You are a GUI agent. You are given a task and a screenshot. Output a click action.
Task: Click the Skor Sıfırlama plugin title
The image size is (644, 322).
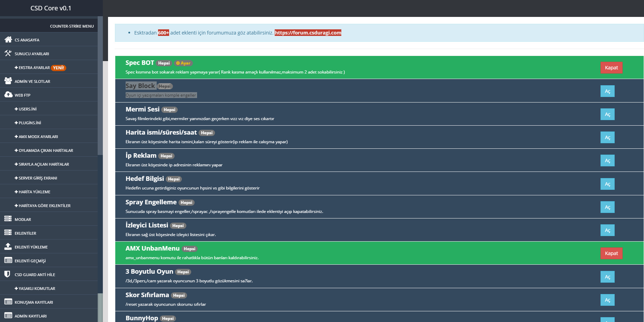[x=147, y=295]
